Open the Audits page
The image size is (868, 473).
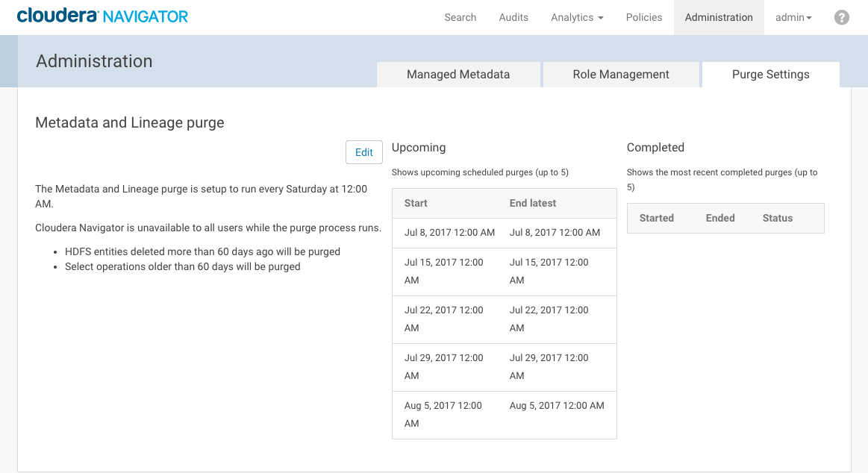point(513,17)
